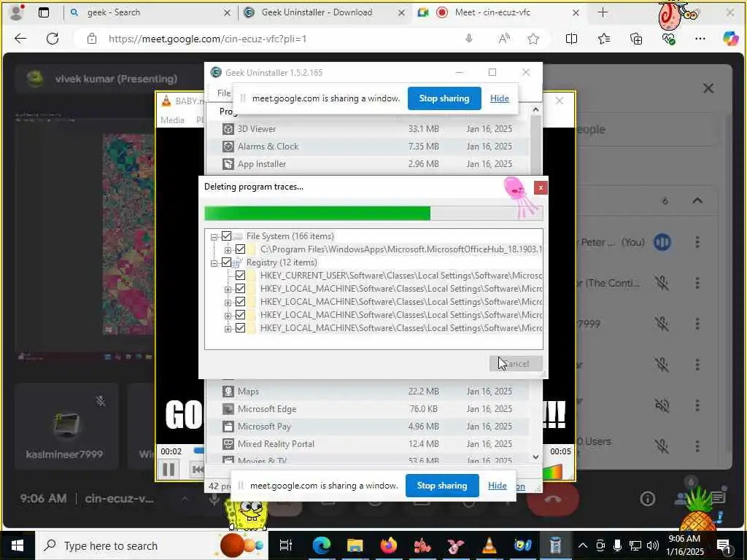
Task: Select Alarms & Clock in the program list
Action: [368, 147]
